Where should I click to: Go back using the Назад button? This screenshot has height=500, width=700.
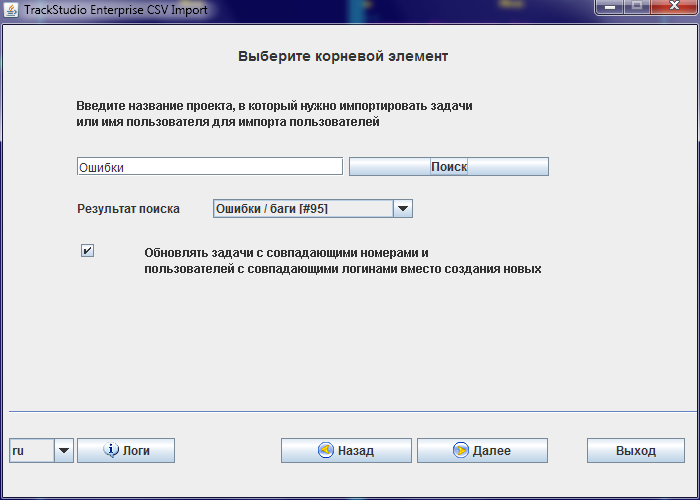pyautogui.click(x=345, y=451)
